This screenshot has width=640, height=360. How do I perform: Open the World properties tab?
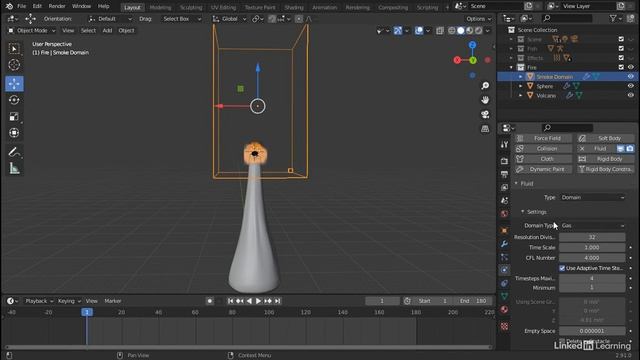(504, 214)
